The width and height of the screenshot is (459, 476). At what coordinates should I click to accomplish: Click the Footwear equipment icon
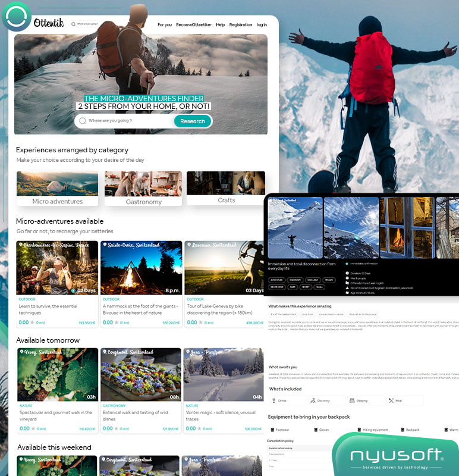(x=272, y=430)
